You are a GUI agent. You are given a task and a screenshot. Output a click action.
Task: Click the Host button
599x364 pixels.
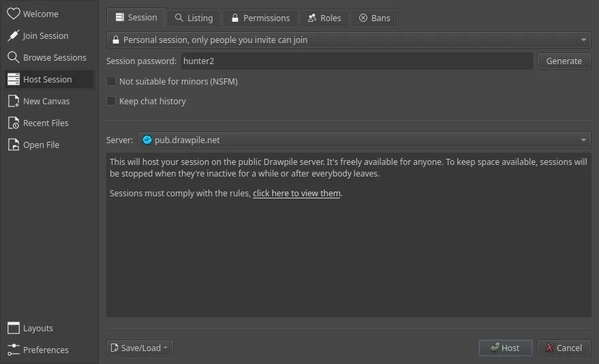pos(505,348)
